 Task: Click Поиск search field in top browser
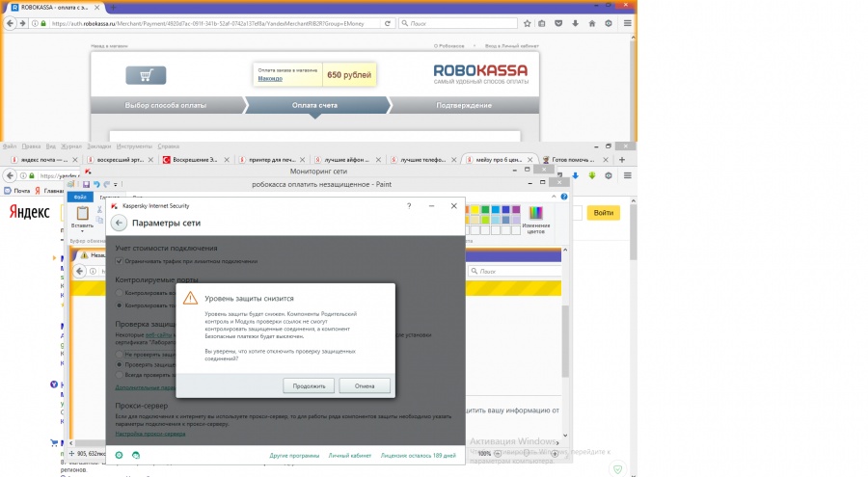[x=458, y=23]
